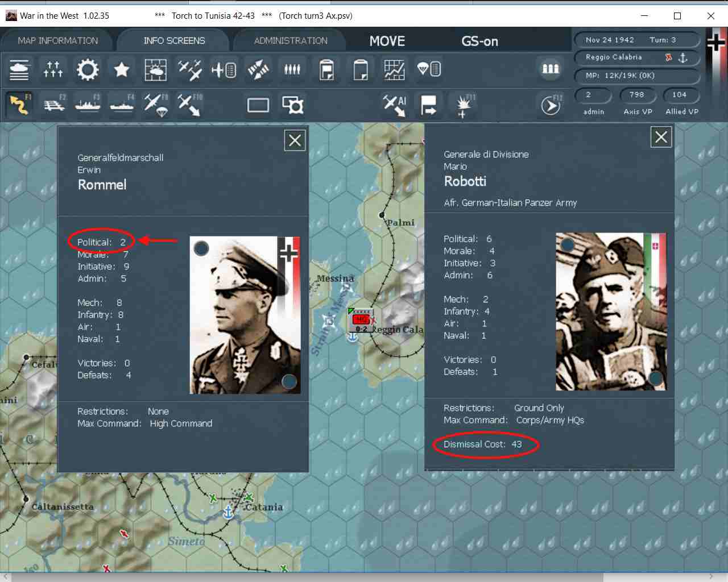Show the weather map grid icon

click(155, 70)
